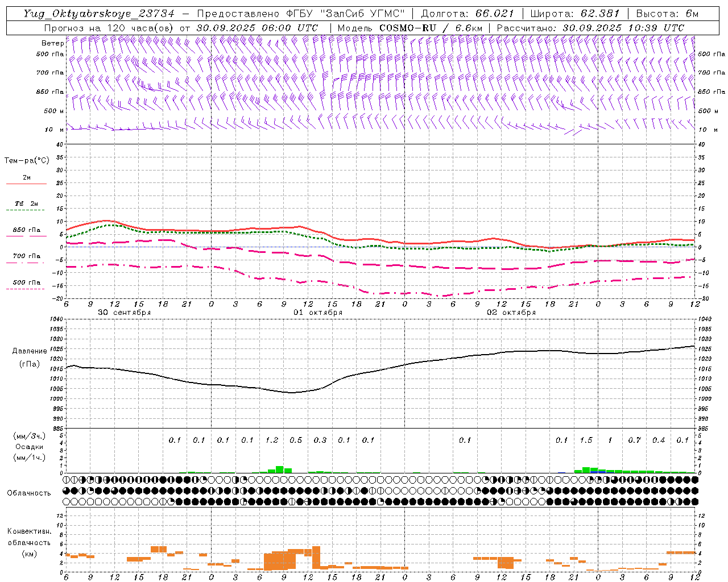Viewport: 728px width, 582px height.
Task: Click the 1.2 precipitation amount value
Action: (x=272, y=440)
